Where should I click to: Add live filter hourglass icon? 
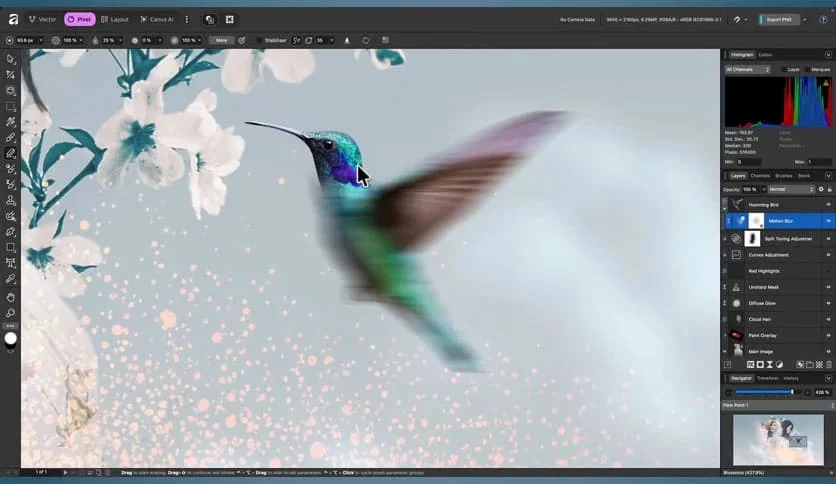769,365
